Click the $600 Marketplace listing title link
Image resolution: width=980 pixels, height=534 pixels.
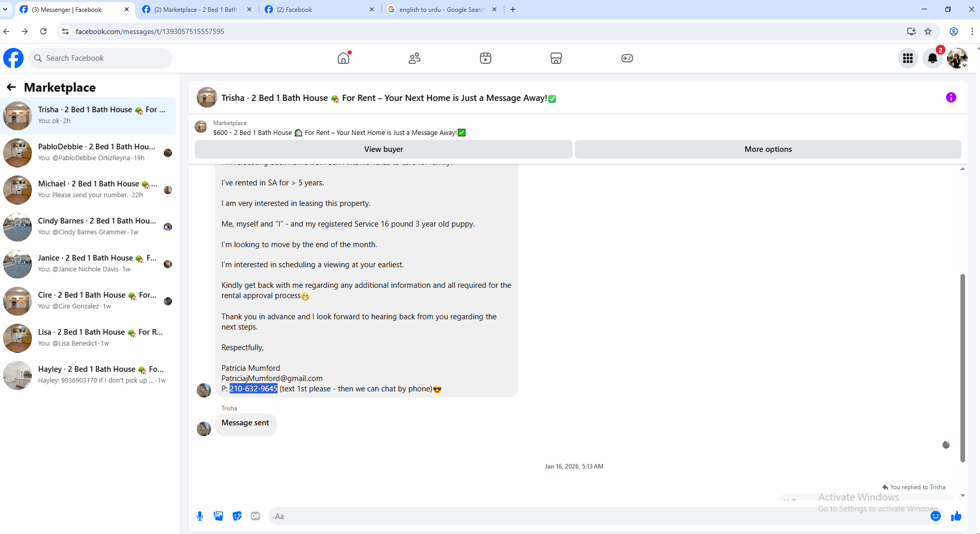click(x=339, y=133)
